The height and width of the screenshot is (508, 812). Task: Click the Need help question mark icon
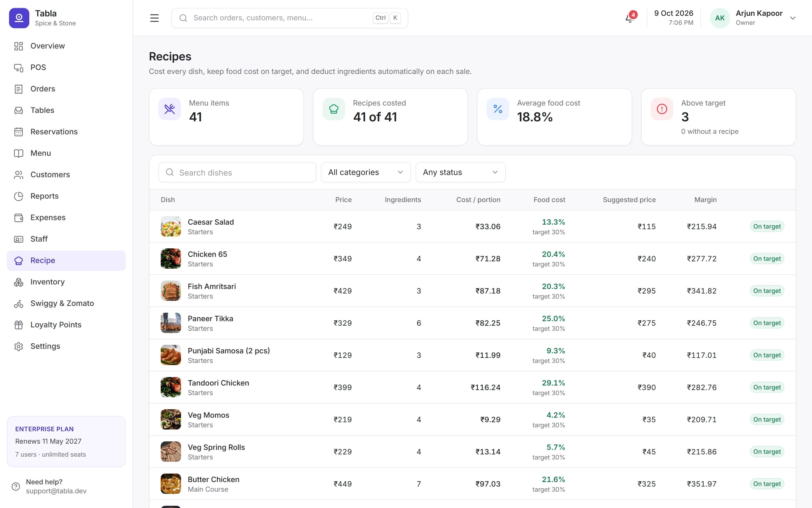(x=16, y=487)
